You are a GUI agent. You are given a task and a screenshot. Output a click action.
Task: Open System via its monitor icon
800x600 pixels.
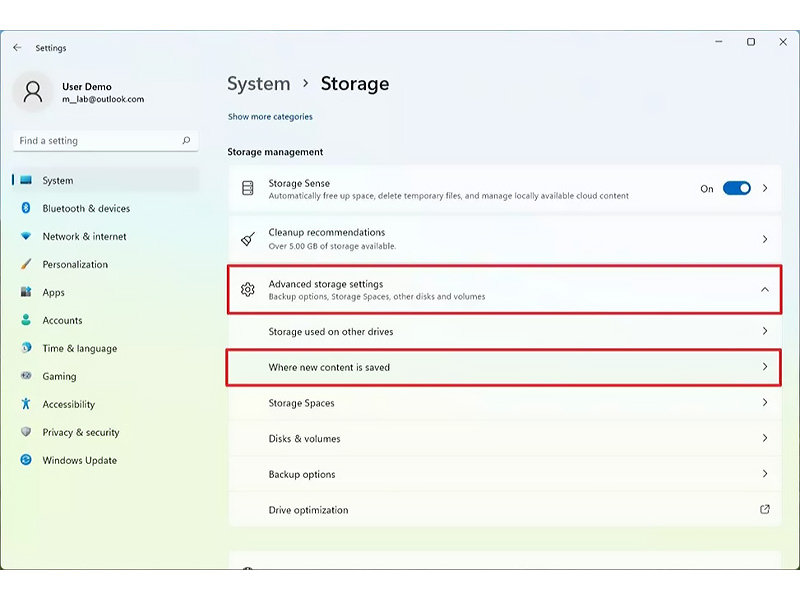[x=26, y=180]
